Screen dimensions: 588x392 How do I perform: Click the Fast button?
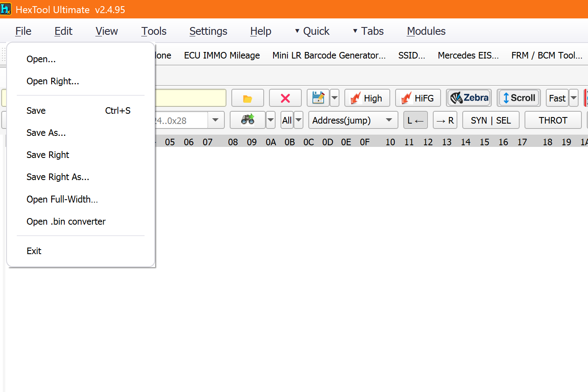tap(557, 98)
